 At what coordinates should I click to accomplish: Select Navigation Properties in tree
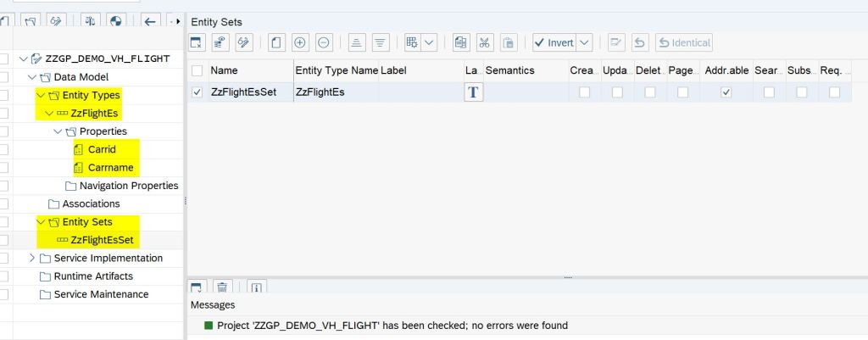click(x=129, y=186)
